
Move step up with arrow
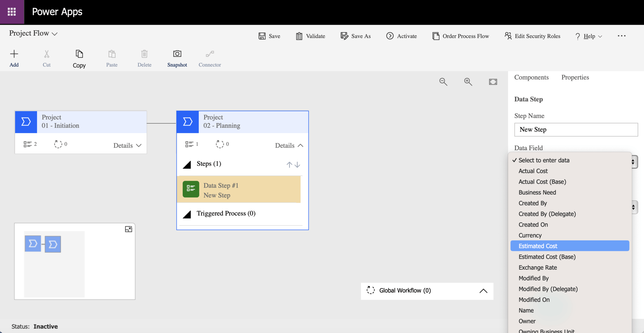point(289,165)
